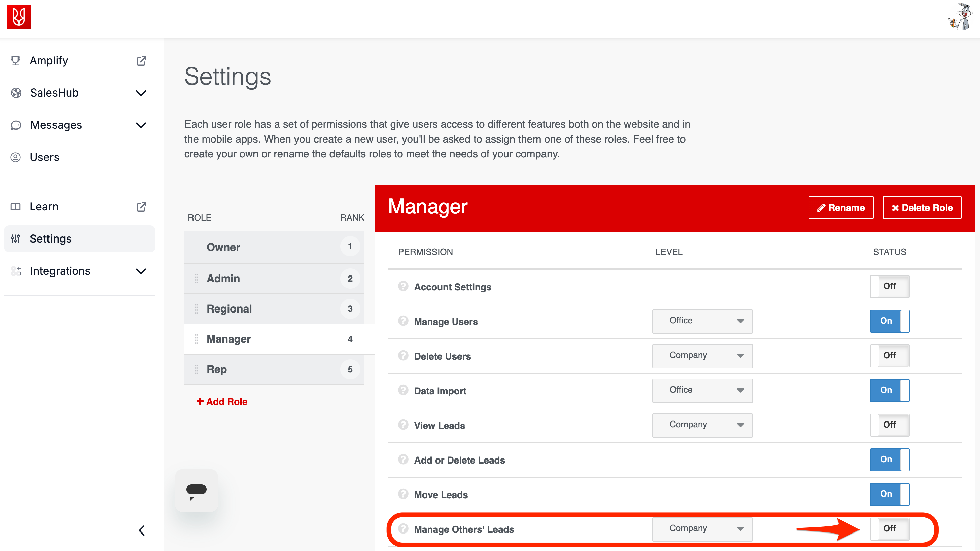This screenshot has width=980, height=551.
Task: Open the Manage Users level dropdown
Action: click(702, 321)
